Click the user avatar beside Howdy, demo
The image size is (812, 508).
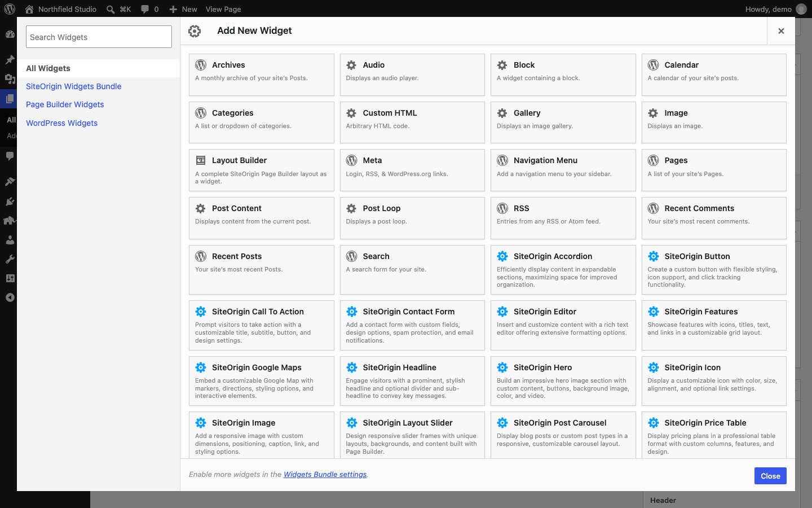801,9
